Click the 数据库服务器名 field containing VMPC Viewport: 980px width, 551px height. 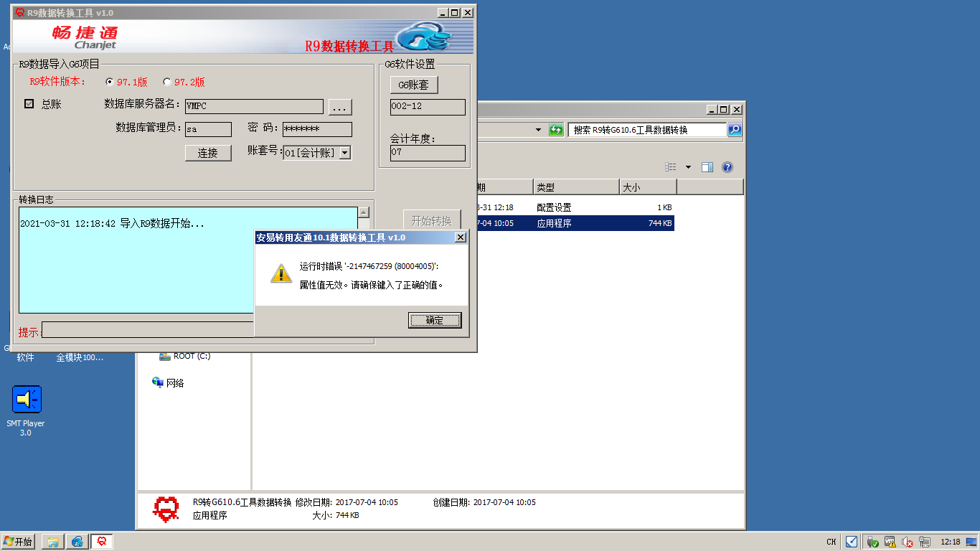(x=254, y=106)
